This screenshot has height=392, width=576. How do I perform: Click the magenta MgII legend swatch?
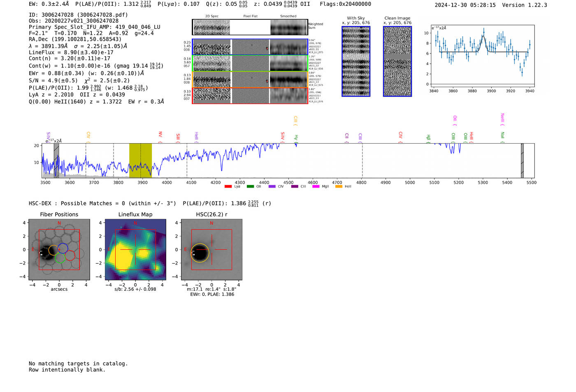point(316,186)
